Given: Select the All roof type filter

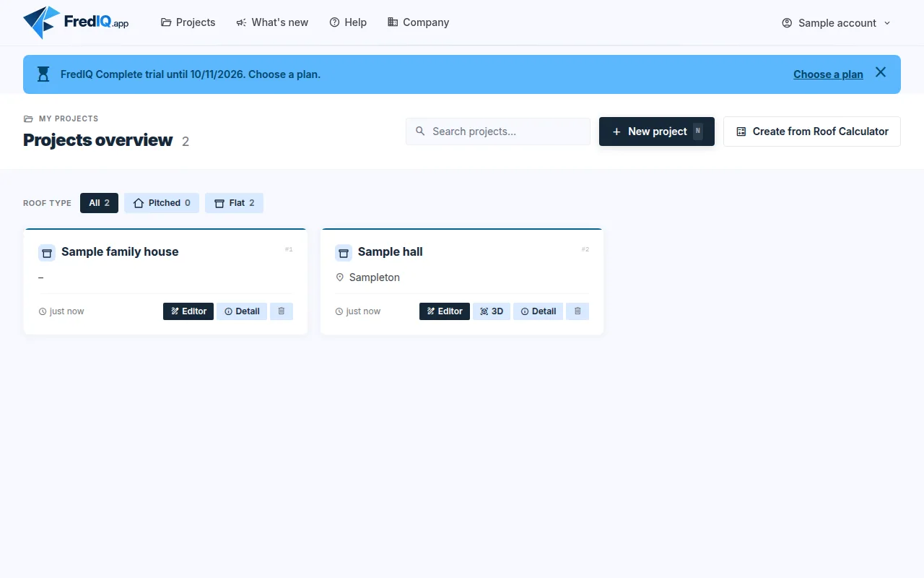Looking at the screenshot, I should pyautogui.click(x=99, y=203).
